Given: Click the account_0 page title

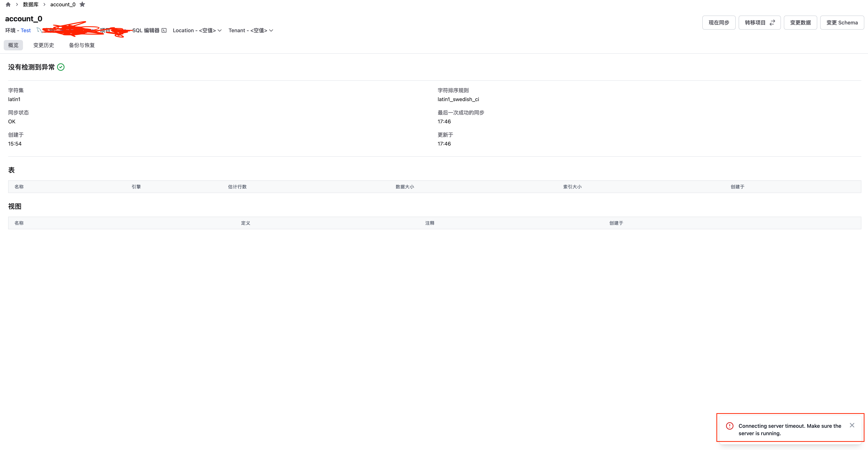Looking at the screenshot, I should 24,19.
